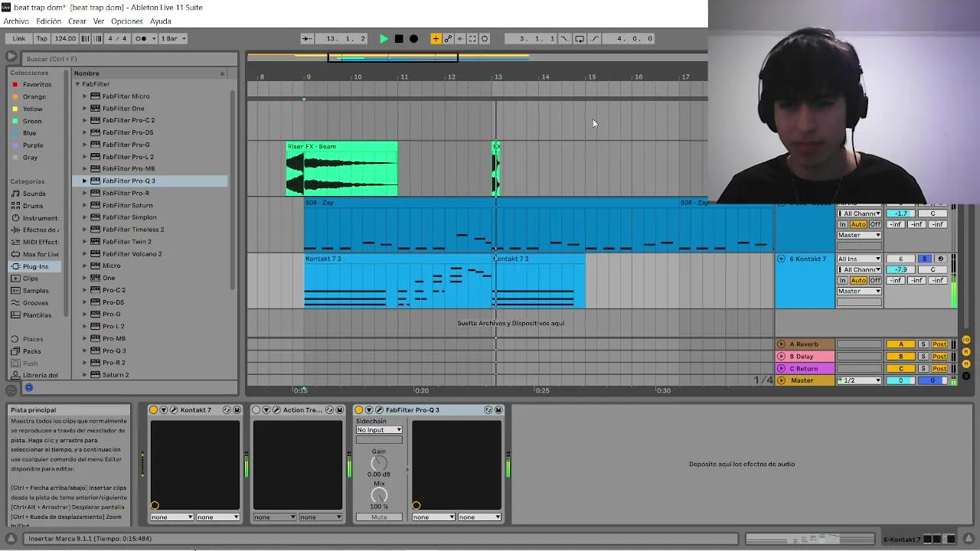The image size is (980, 551).
Task: Toggle the Follow playback icon
Action: click(x=307, y=38)
